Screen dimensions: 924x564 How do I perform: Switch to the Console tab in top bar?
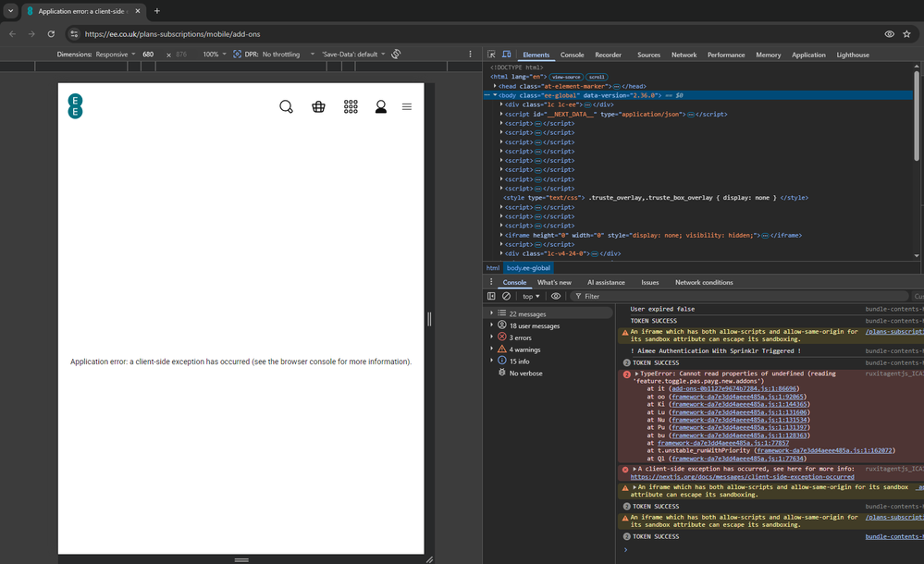[x=573, y=55]
